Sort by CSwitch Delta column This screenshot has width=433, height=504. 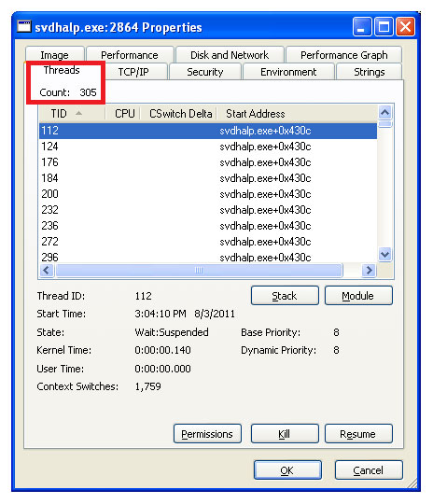(178, 114)
